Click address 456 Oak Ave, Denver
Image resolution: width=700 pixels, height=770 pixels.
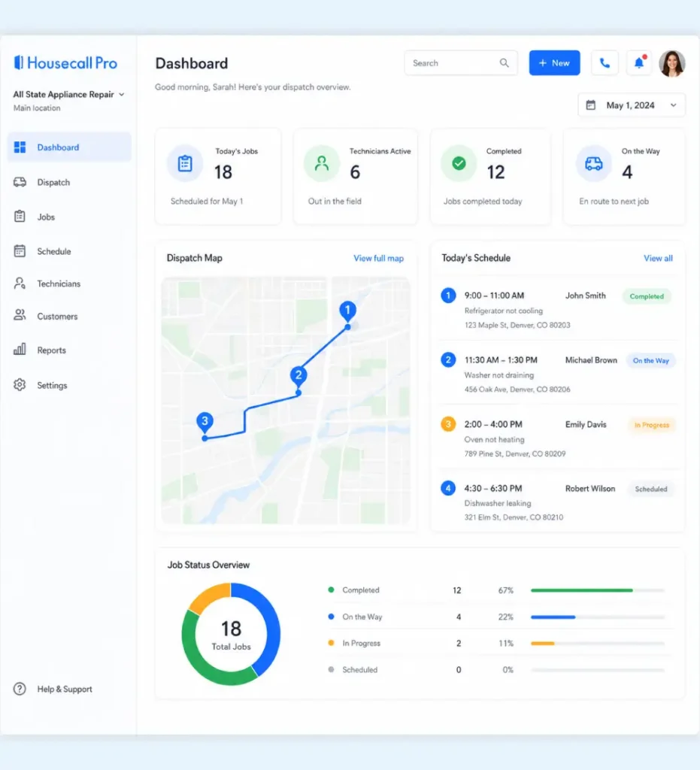[x=517, y=390]
